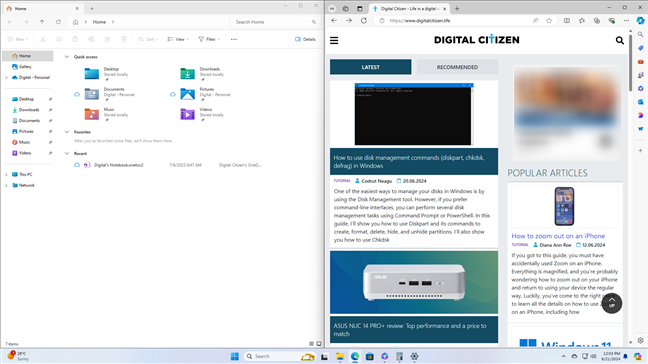Switch to details list view at bottom-right

[312, 344]
